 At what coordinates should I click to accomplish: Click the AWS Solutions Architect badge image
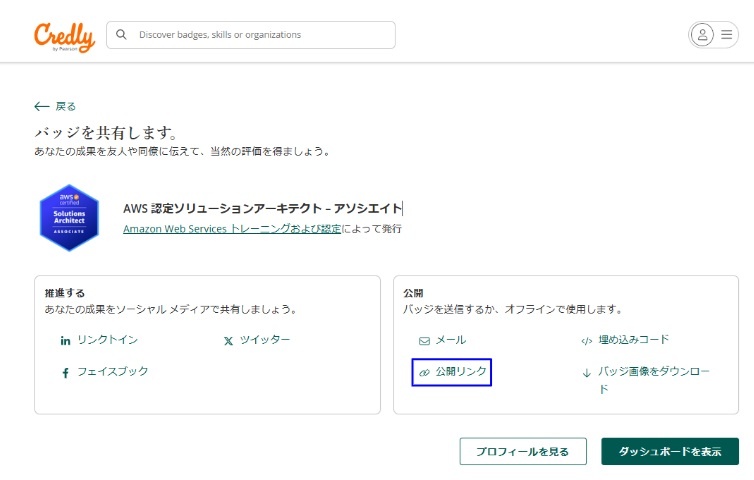coord(69,218)
